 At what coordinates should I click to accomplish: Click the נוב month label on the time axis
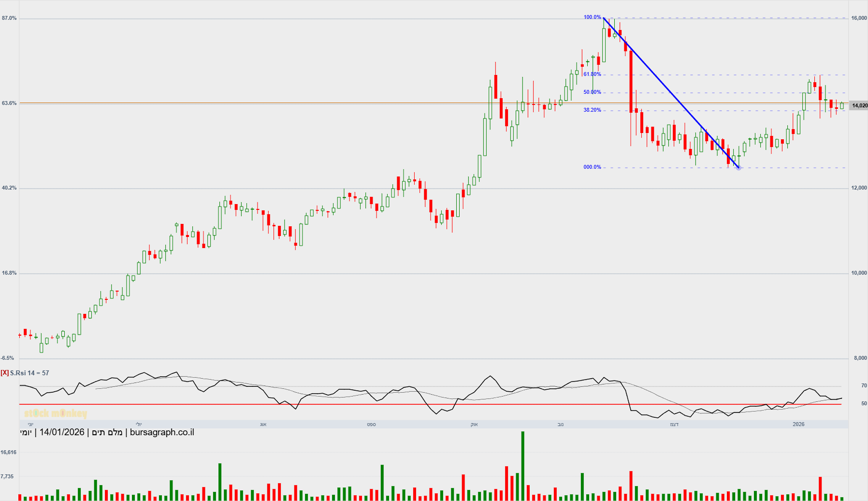click(x=561, y=425)
